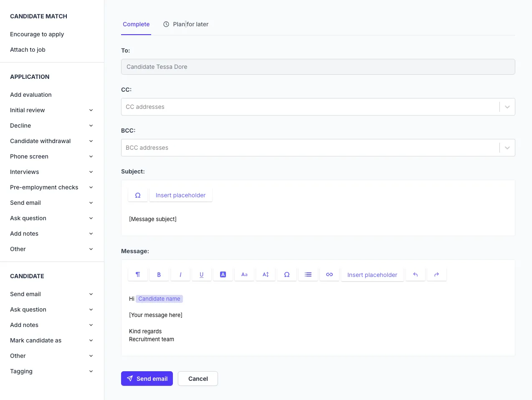The image size is (532, 400).
Task: Select the Complete tab
Action: pos(136,24)
